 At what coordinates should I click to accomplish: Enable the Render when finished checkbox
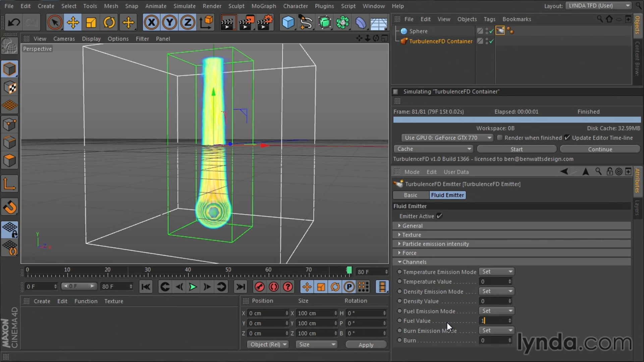pyautogui.click(x=500, y=138)
